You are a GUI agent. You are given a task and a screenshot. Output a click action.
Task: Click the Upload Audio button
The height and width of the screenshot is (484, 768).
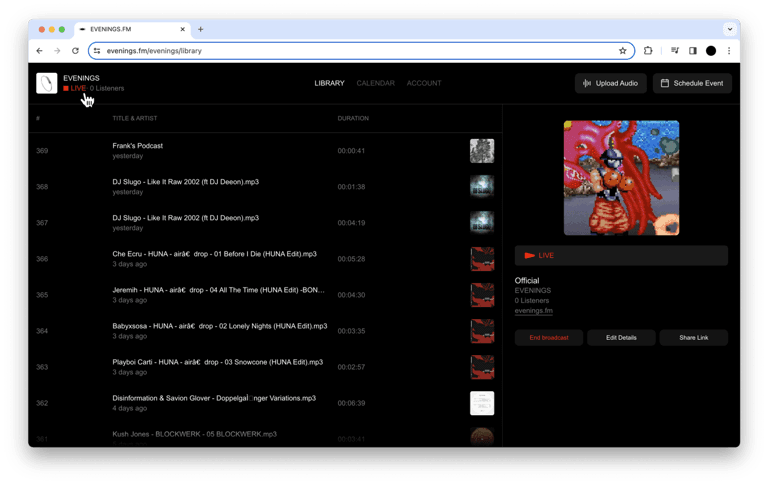coord(610,83)
